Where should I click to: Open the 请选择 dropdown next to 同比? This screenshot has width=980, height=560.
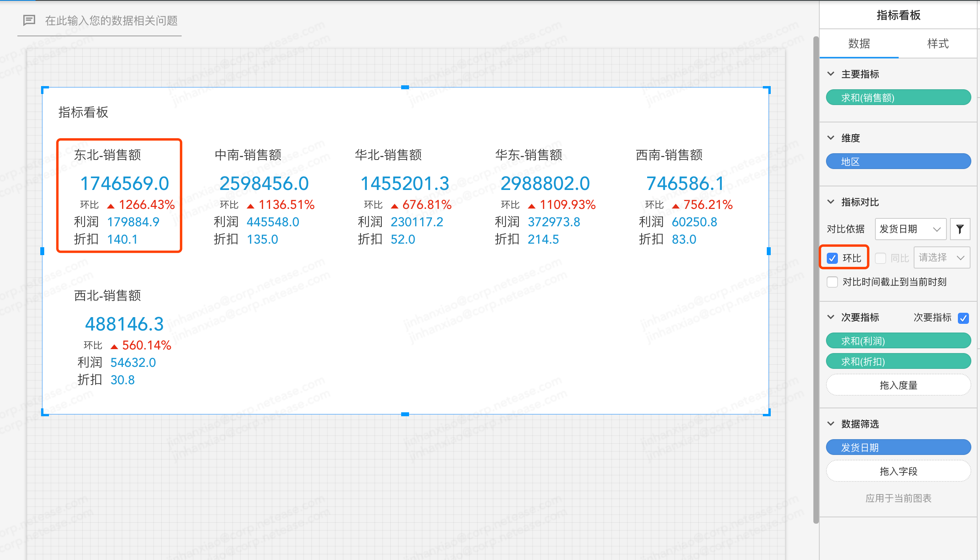pos(941,258)
